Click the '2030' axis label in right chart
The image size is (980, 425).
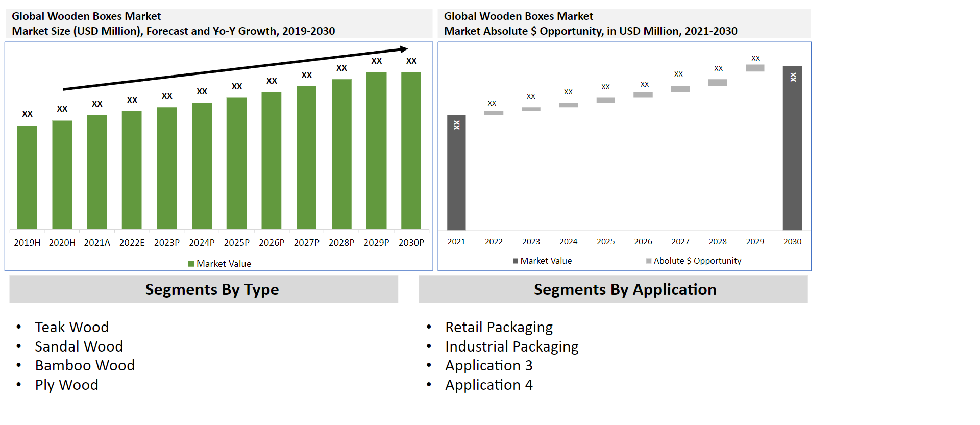click(792, 242)
